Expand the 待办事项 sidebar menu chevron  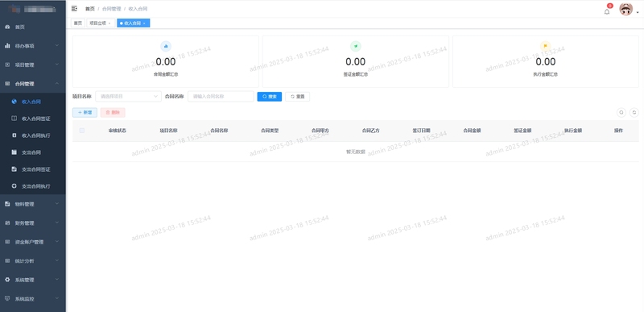[57, 46]
